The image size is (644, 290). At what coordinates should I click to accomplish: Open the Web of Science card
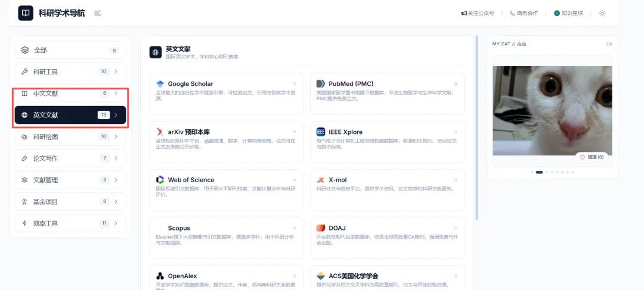(x=227, y=190)
